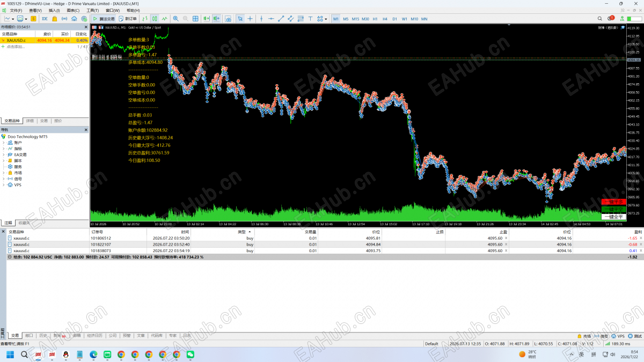Open notifications icon with red badge
The height and width of the screenshot is (362, 644).
point(610,19)
